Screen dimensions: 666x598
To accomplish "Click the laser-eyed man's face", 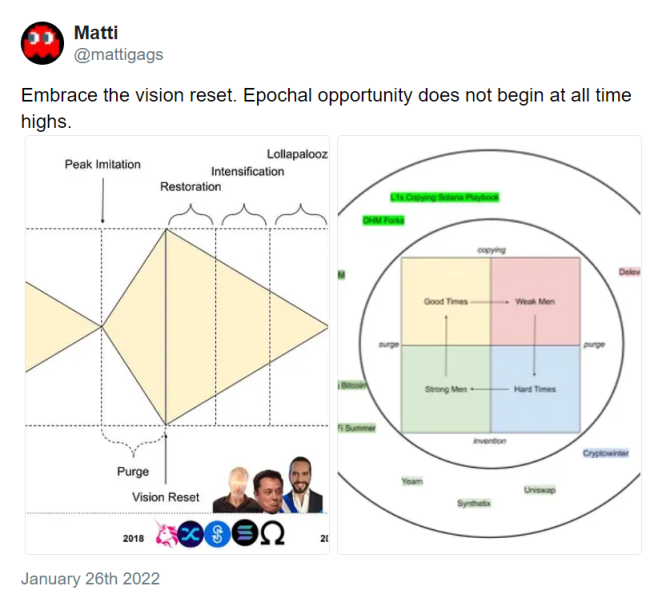I will point(237,483).
